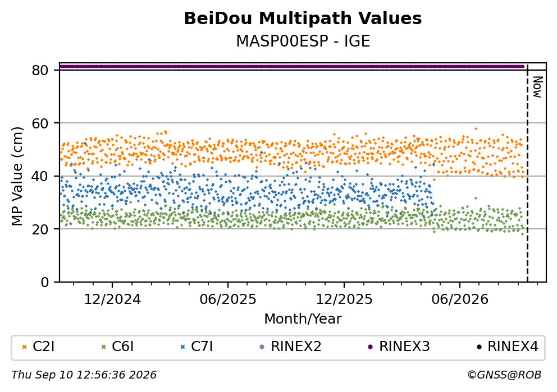Click the blue C7I legend marker
Image resolution: width=557 pixels, height=392 pixels.
183,347
